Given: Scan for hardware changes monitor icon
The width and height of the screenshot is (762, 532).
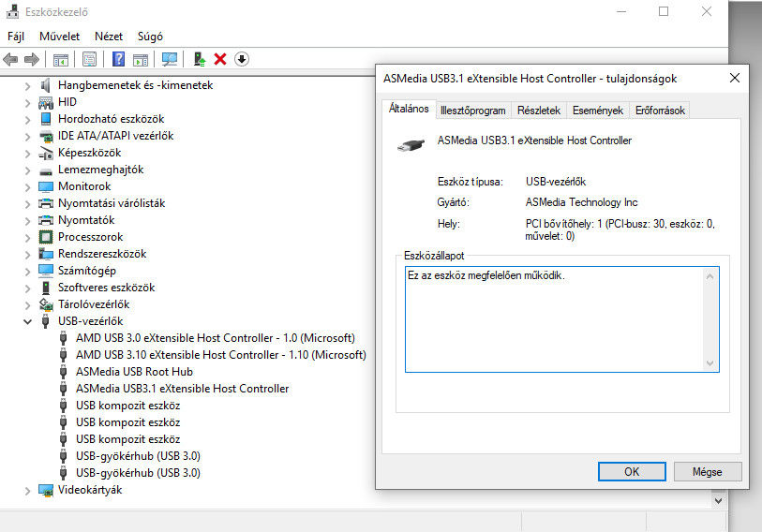Looking at the screenshot, I should (x=169, y=59).
